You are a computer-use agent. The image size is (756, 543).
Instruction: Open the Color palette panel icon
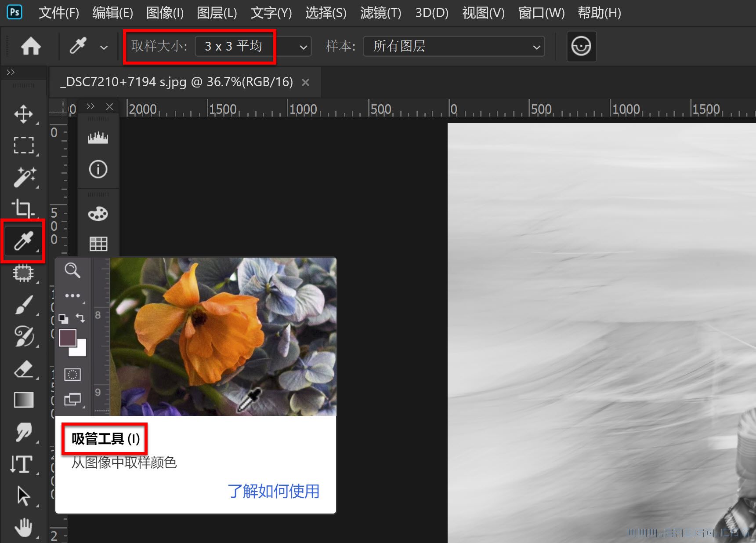[98, 214]
